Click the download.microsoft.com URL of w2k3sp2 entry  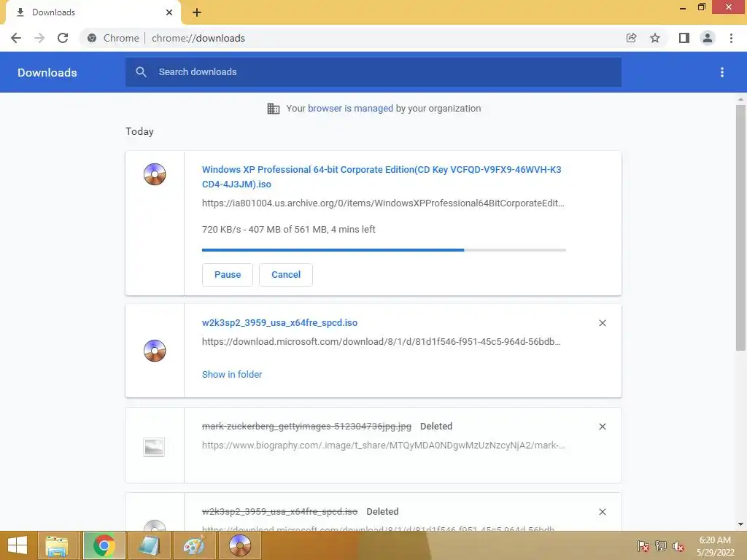[381, 342]
